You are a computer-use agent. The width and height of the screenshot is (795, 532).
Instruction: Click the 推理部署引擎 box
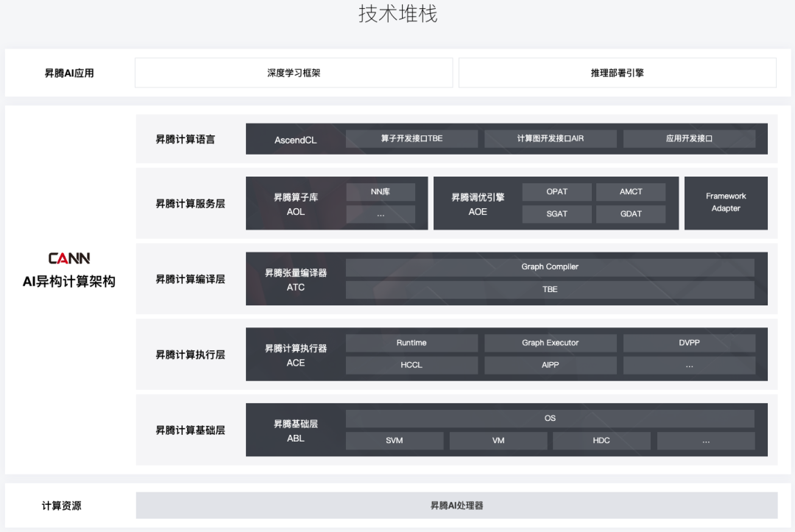[x=617, y=72]
